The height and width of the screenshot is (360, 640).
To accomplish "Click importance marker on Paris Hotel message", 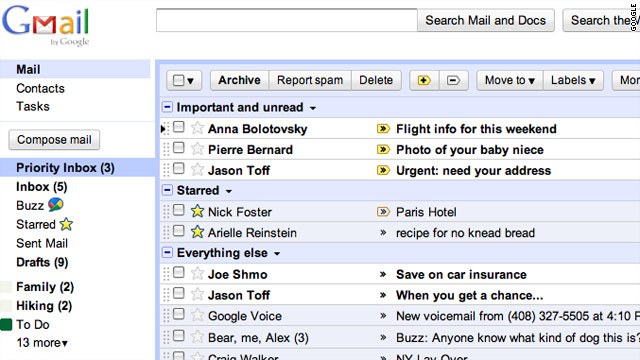I will (x=383, y=212).
